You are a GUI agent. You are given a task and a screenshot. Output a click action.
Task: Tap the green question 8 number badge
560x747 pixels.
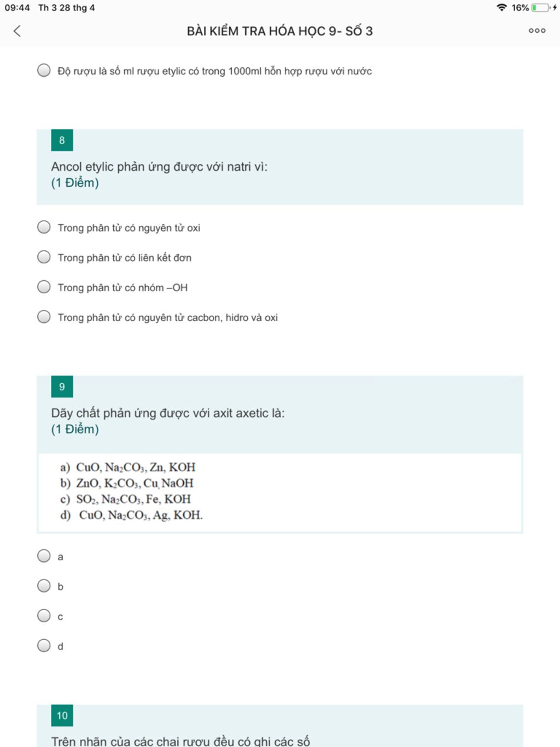coord(62,141)
